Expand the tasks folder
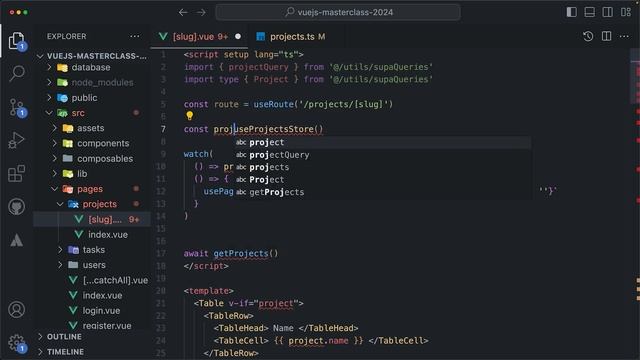 tap(92, 250)
